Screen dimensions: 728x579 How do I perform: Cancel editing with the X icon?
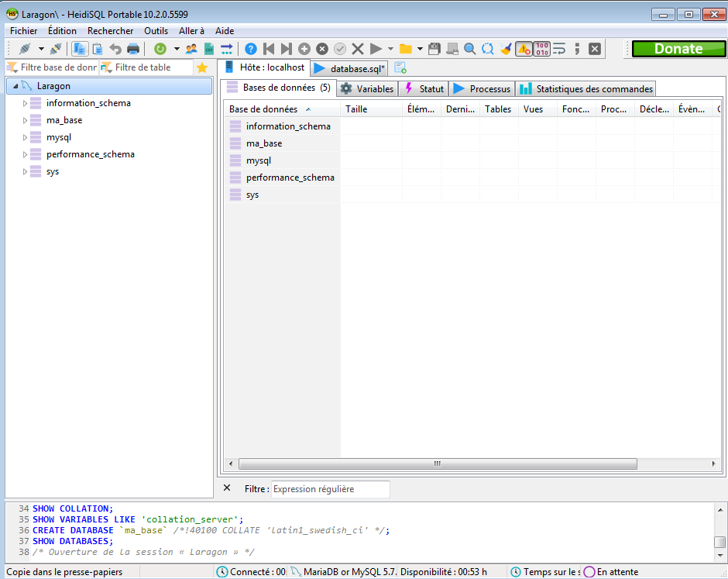pyautogui.click(x=358, y=49)
